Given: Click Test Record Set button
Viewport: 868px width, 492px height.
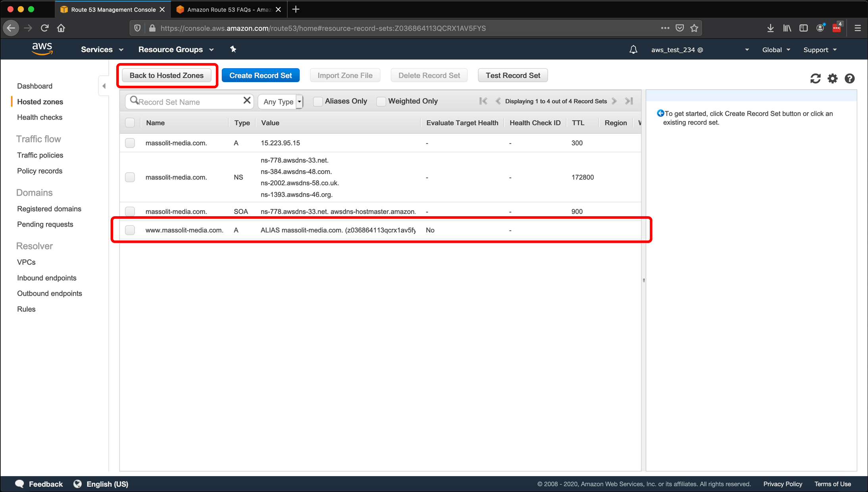Looking at the screenshot, I should pyautogui.click(x=513, y=75).
